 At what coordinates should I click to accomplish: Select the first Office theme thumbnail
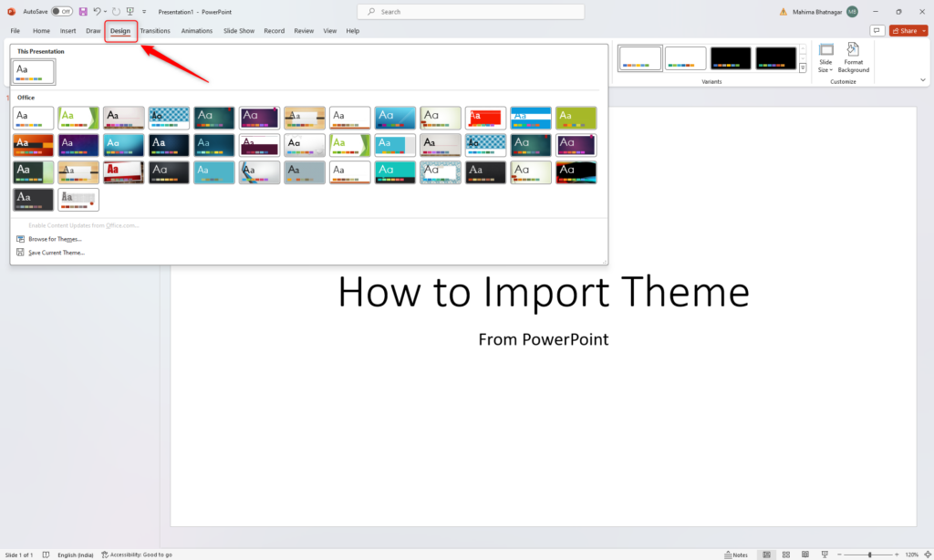[x=33, y=117]
